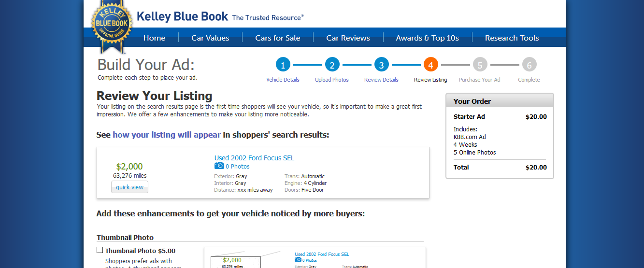Enable the Thumbnail Photo $5.00 checkbox
Viewport: 644px width, 268px height.
[x=100, y=250]
